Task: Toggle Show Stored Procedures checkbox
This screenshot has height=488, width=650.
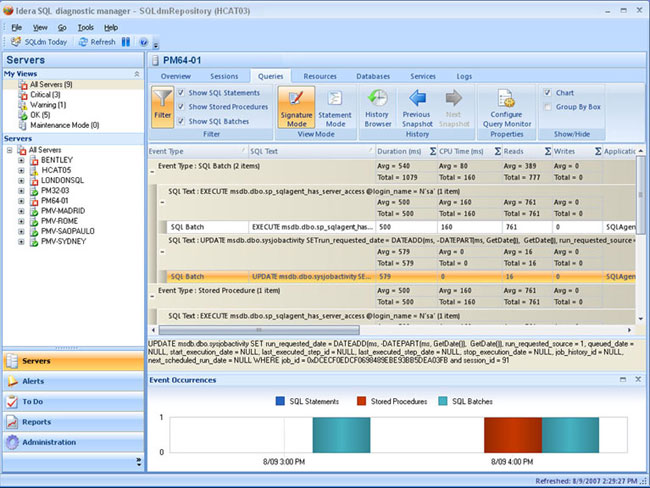Action: [x=181, y=107]
